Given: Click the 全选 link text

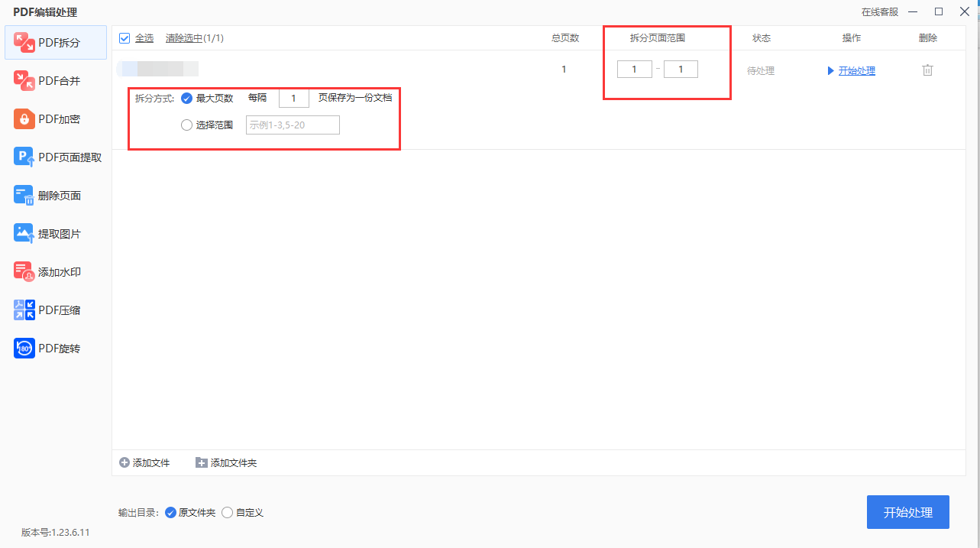Looking at the screenshot, I should pyautogui.click(x=144, y=38).
